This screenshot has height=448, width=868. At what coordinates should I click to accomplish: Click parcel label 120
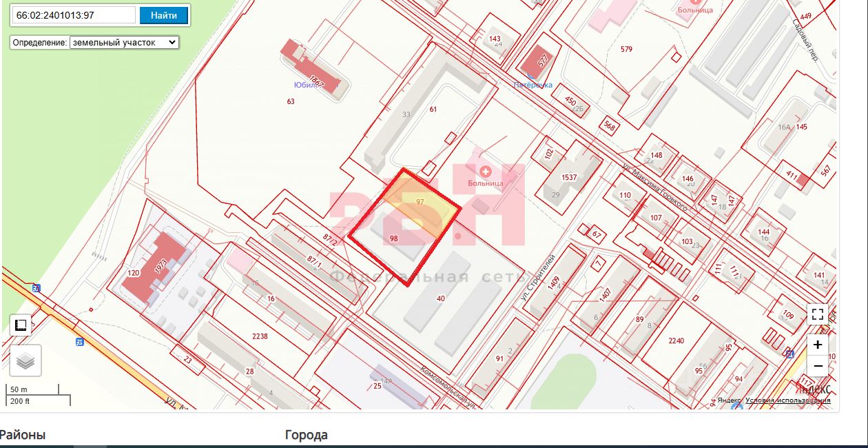pos(134,274)
